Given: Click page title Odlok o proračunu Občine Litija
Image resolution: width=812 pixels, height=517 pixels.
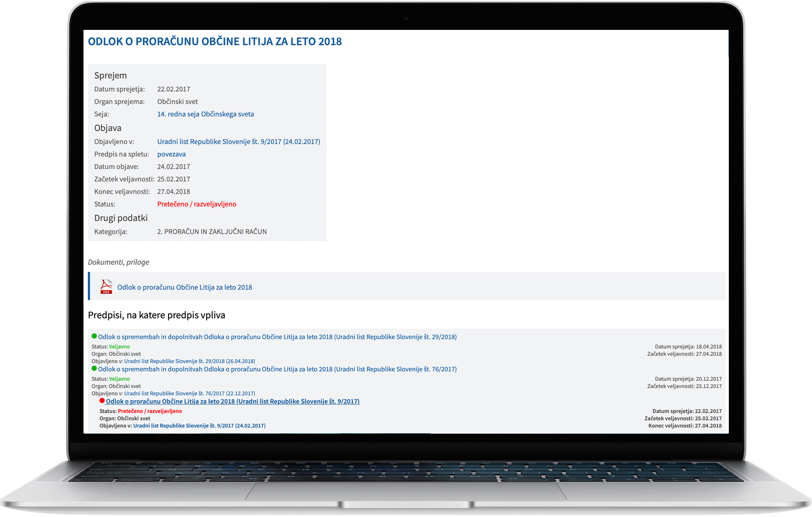Looking at the screenshot, I should (x=215, y=42).
